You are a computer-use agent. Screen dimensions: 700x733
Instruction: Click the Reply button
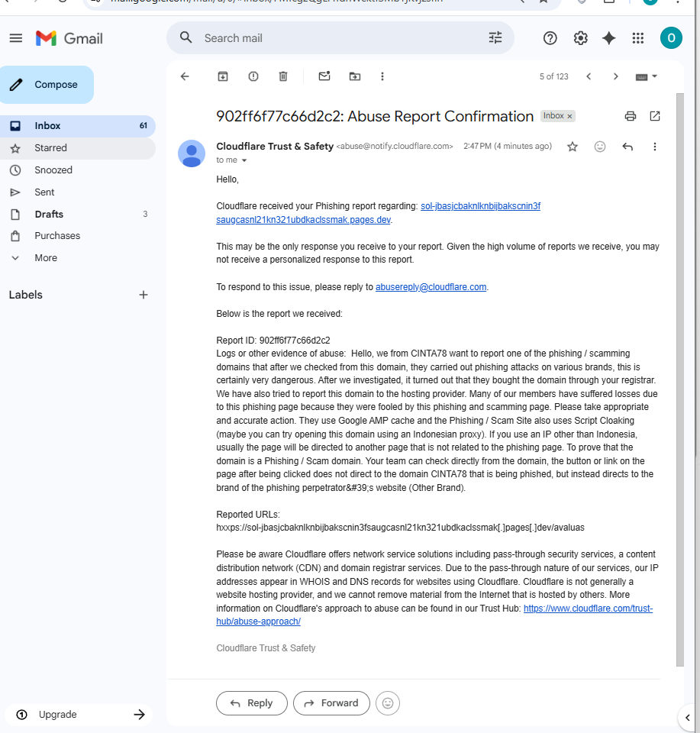(x=252, y=703)
